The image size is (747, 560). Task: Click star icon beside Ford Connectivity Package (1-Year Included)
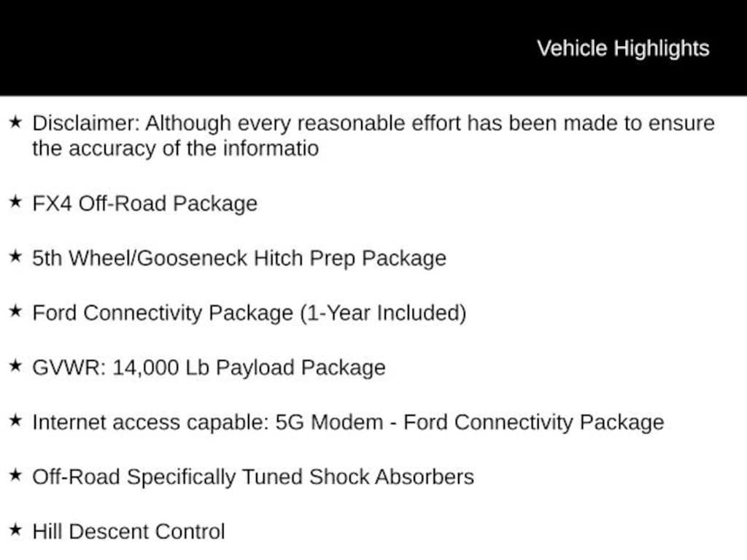[x=15, y=311]
